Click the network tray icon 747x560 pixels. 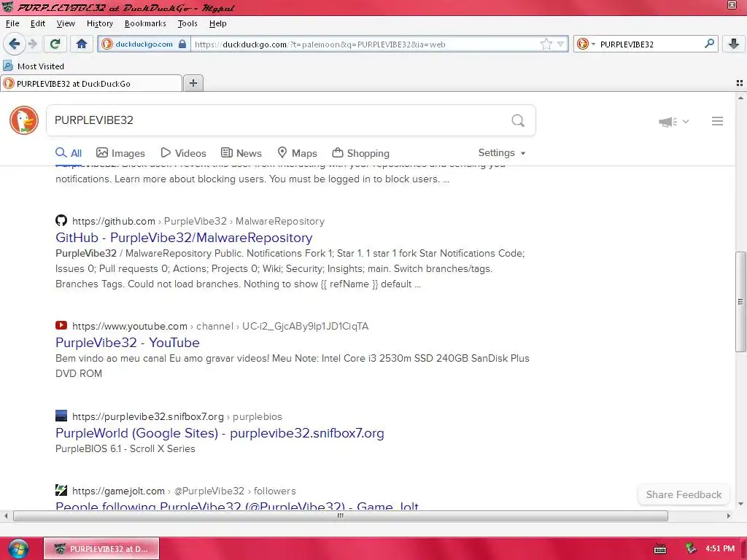(690, 548)
